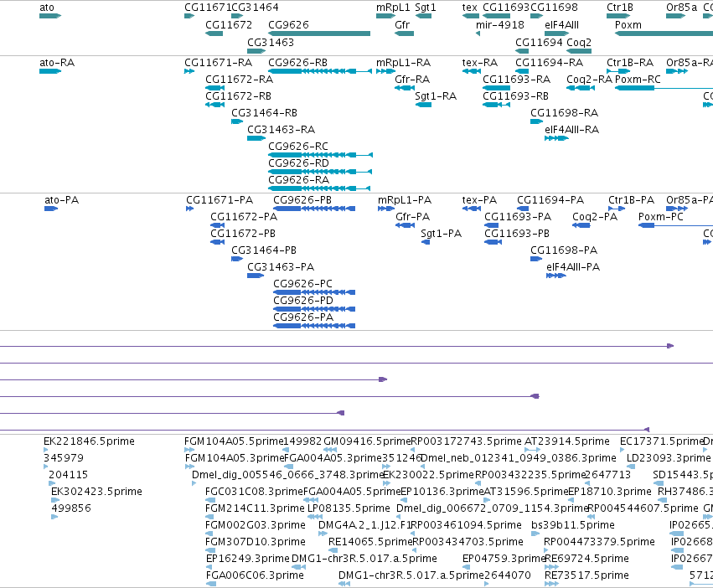Click the mRpL1-RA transcript label

[x=403, y=62]
